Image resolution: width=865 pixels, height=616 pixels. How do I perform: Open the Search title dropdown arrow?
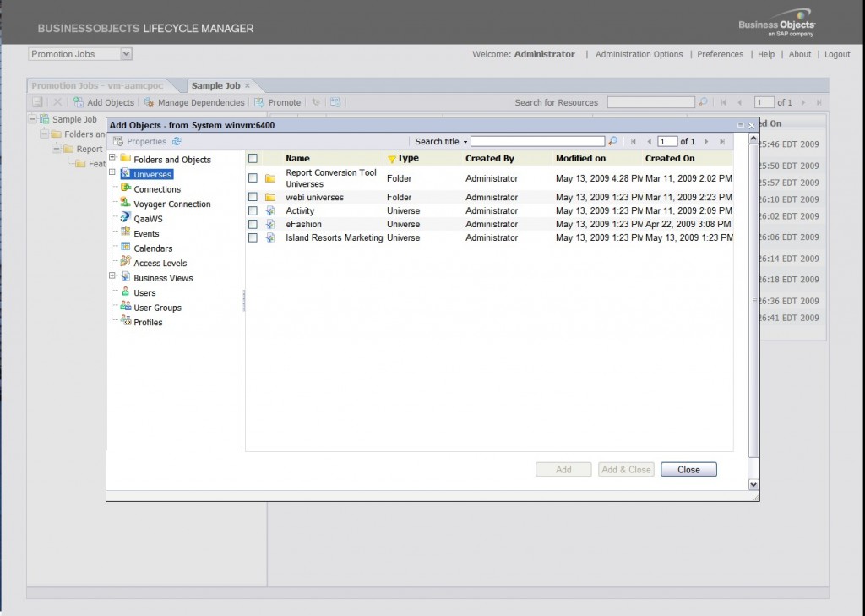(x=465, y=143)
